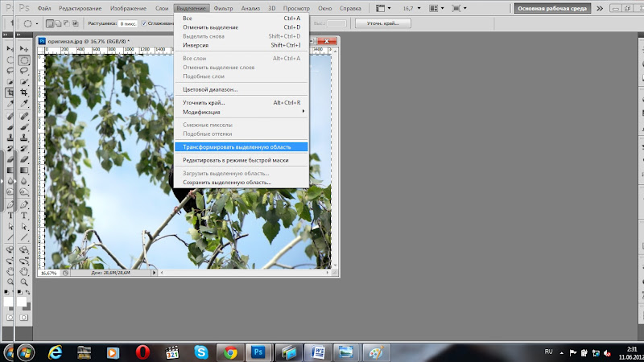Viewport: 644px width, 362px height.
Task: Select the Eyedropper tool in right tool column
Action: (x=24, y=104)
